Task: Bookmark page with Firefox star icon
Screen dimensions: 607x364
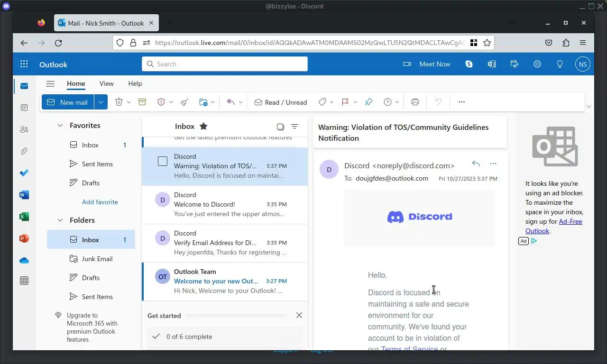Action: [487, 43]
